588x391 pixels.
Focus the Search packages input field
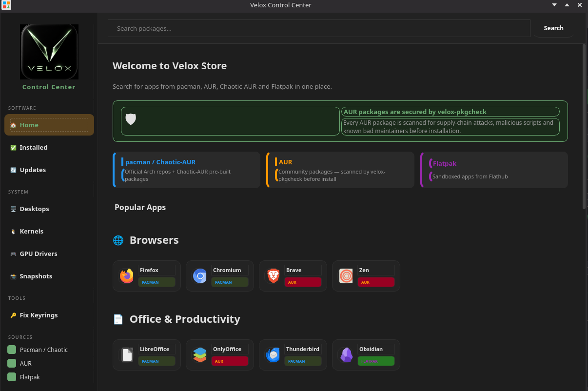click(x=319, y=28)
